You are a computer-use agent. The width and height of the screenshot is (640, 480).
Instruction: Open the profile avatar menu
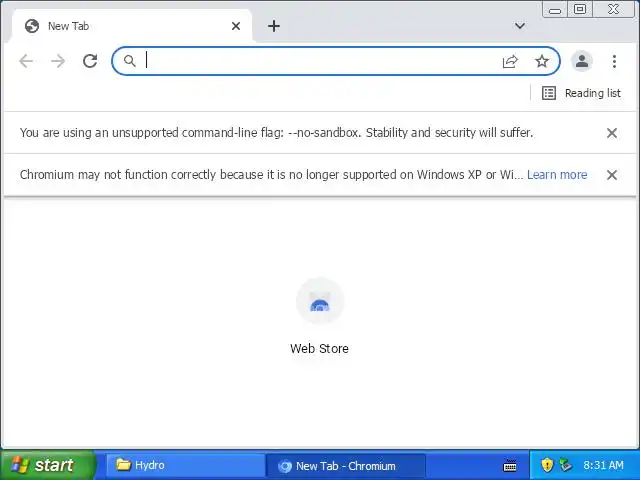click(582, 61)
